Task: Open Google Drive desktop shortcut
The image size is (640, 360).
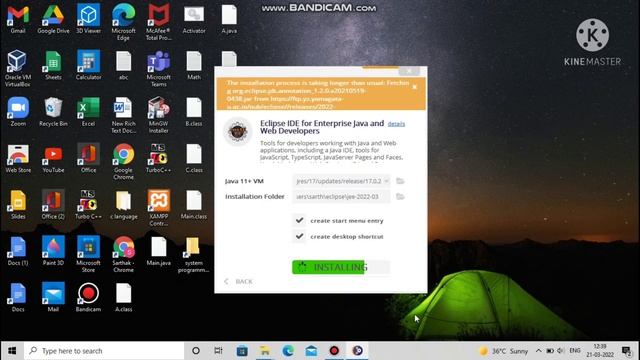Action: click(53, 19)
